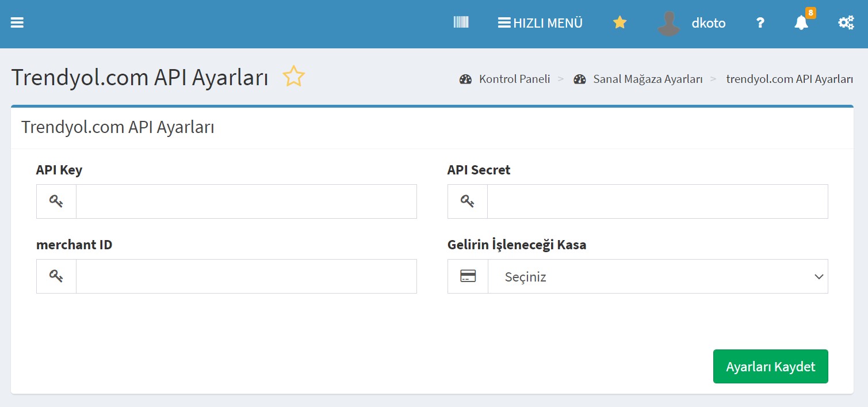Open the dkoto user account menu
Viewport: 868px width, 407px height.
[x=708, y=24]
